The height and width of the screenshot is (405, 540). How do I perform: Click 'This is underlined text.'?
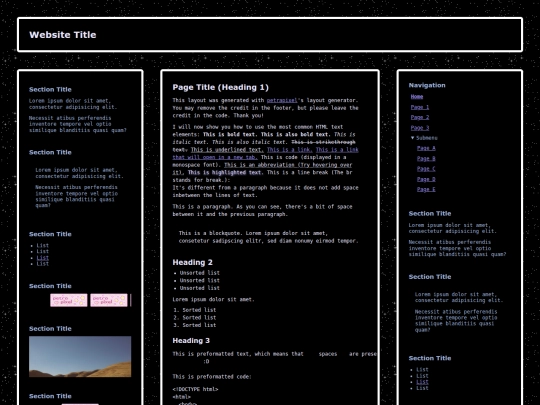227,149
